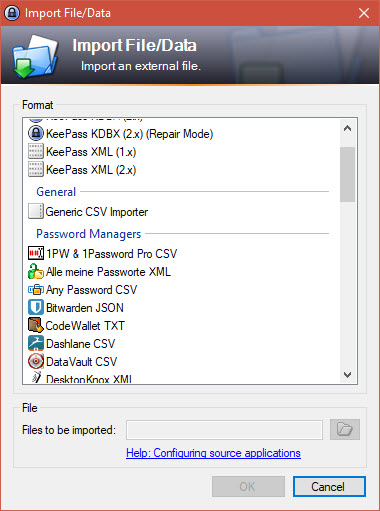Click the OK button
The width and height of the screenshot is (380, 511).
pyautogui.click(x=248, y=487)
